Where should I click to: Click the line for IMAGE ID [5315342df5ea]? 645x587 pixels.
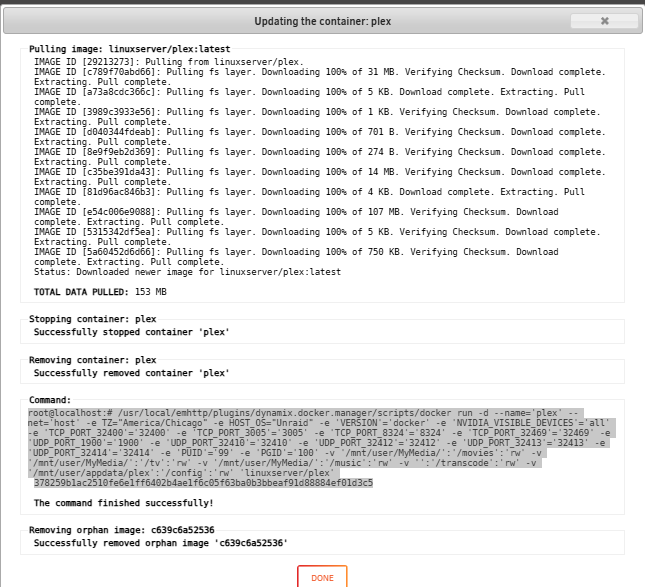tap(317, 237)
